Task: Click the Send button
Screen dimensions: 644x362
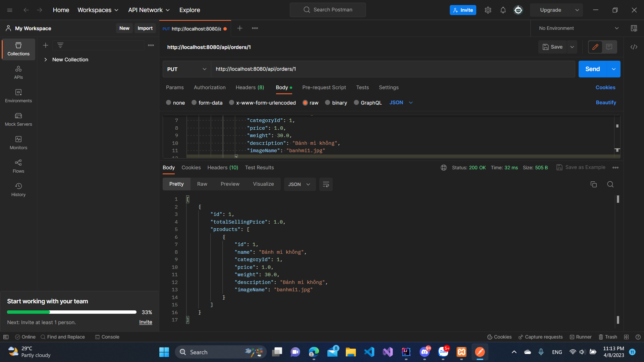Action: pyautogui.click(x=592, y=69)
